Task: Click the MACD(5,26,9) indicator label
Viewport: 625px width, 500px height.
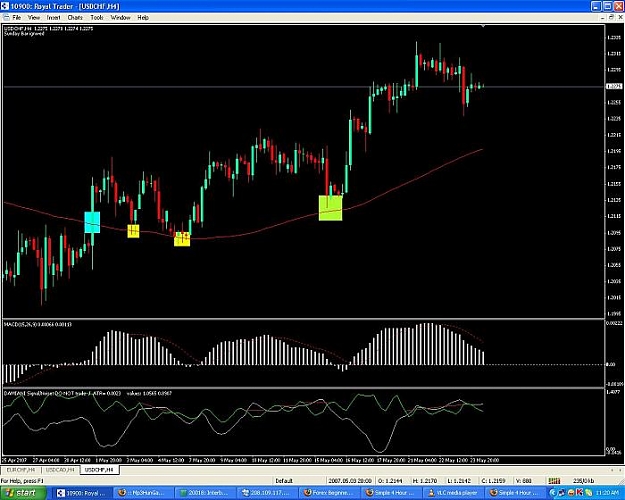Action: pyautogui.click(x=38, y=325)
